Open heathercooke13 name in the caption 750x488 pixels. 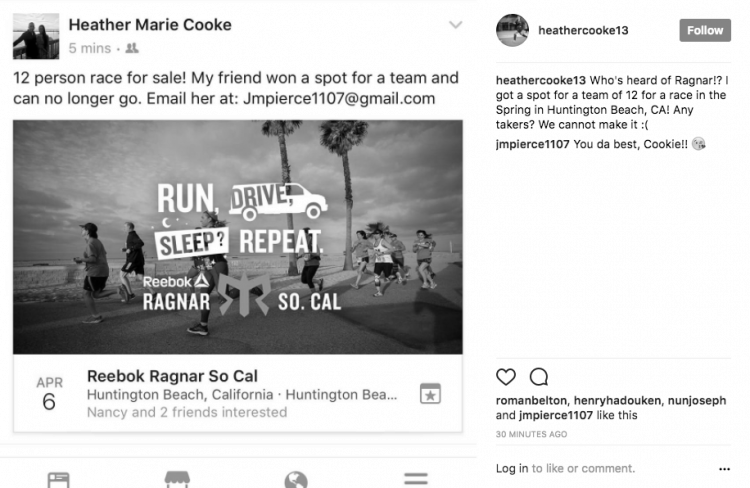(x=540, y=80)
